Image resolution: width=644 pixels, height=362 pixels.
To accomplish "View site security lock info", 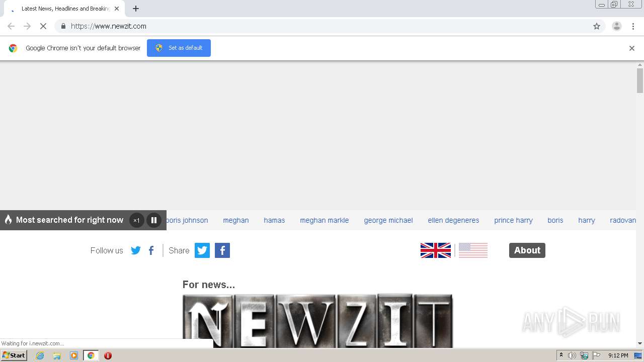I will click(63, 26).
